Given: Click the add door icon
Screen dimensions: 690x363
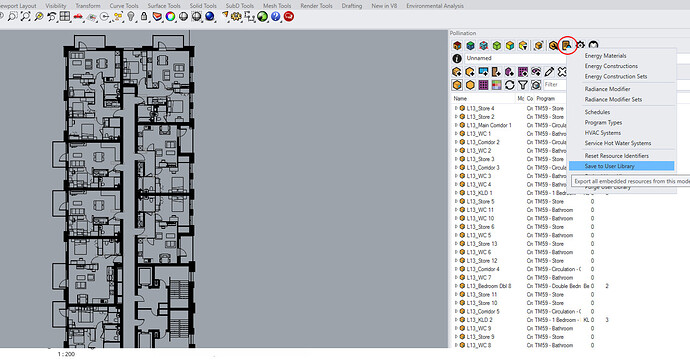Looking at the screenshot, I should [496, 72].
